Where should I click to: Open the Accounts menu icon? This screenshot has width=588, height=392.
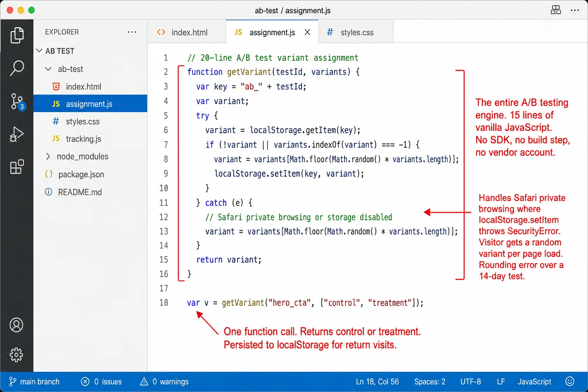pyautogui.click(x=16, y=325)
